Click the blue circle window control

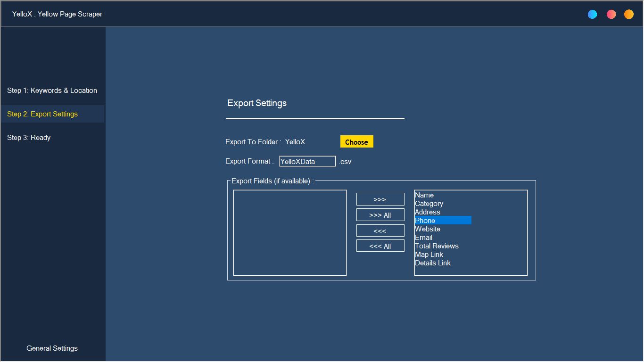click(593, 14)
